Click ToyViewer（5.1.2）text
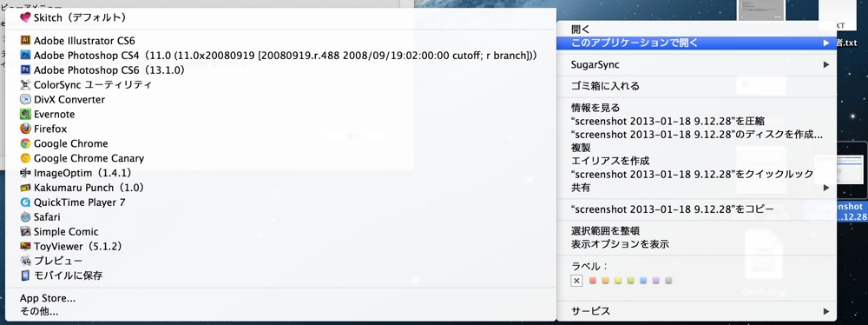This screenshot has height=325, width=868. pyautogui.click(x=78, y=246)
